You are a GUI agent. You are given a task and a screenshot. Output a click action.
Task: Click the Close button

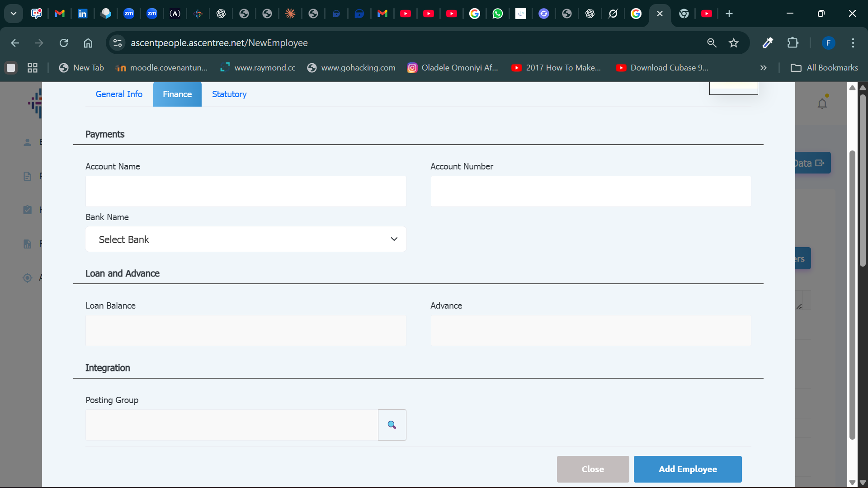pyautogui.click(x=593, y=469)
